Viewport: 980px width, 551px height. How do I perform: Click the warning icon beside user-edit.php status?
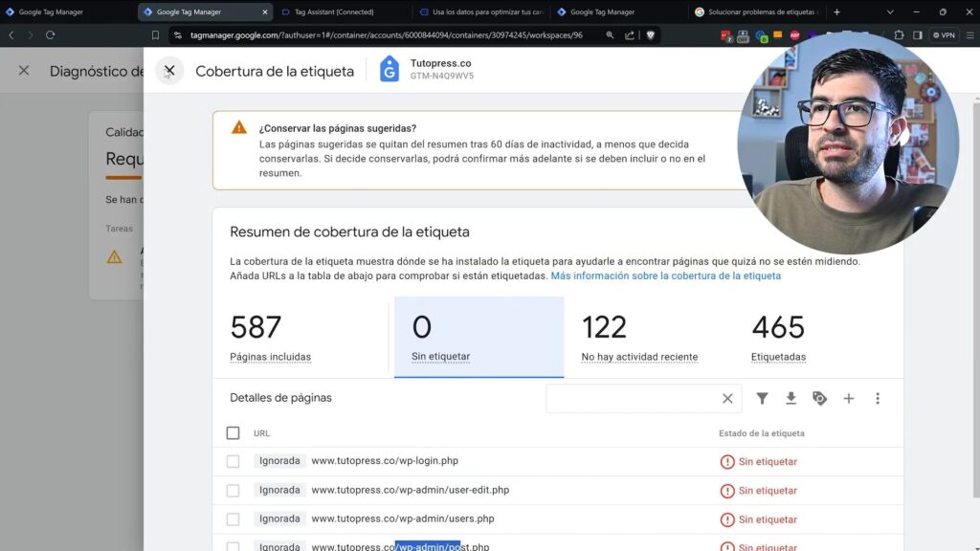click(x=727, y=491)
